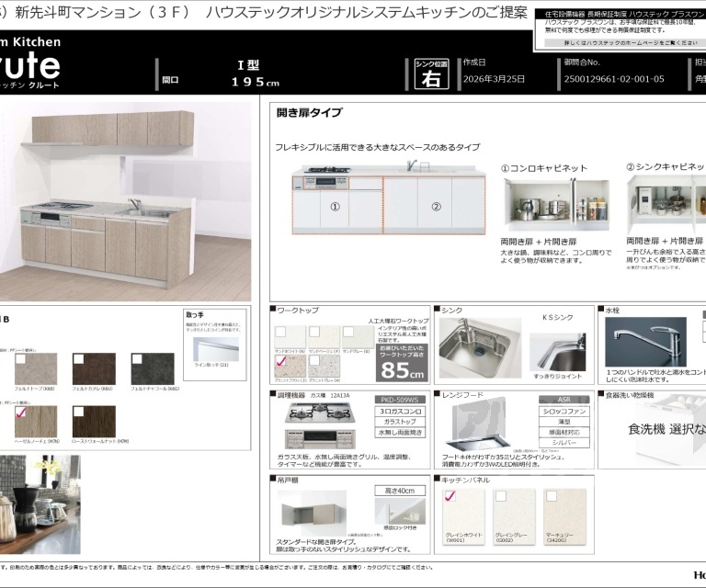Open the シンクキャビネット interior photo
Viewport: 706px width, 588px height.
click(666, 202)
